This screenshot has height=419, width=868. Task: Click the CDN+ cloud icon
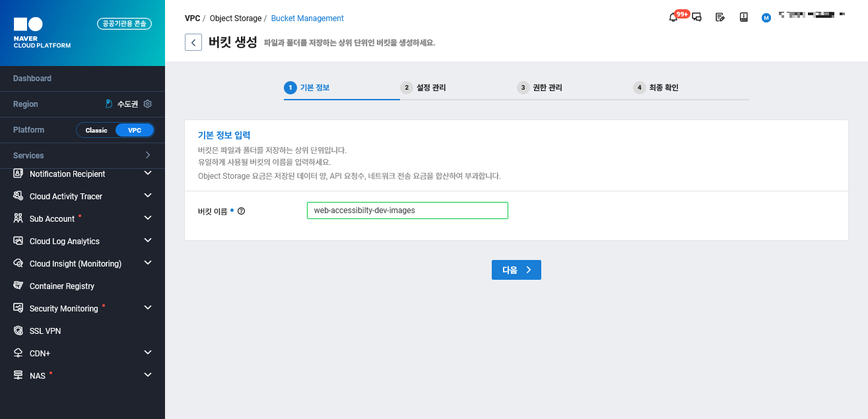(x=18, y=353)
